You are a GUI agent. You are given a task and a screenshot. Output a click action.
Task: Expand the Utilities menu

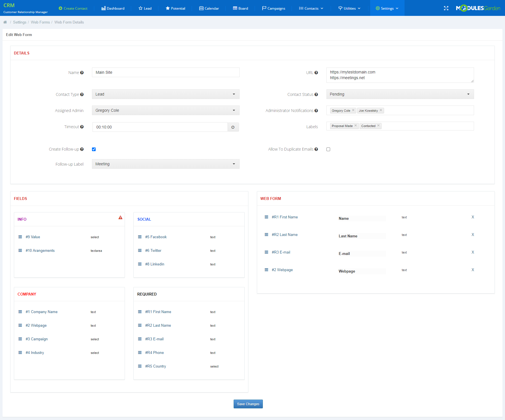349,8
